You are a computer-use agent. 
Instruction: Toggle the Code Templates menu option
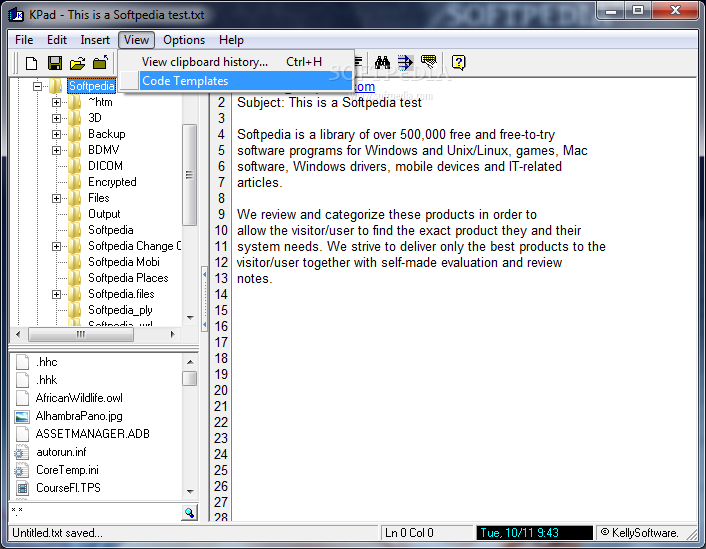coord(236,81)
